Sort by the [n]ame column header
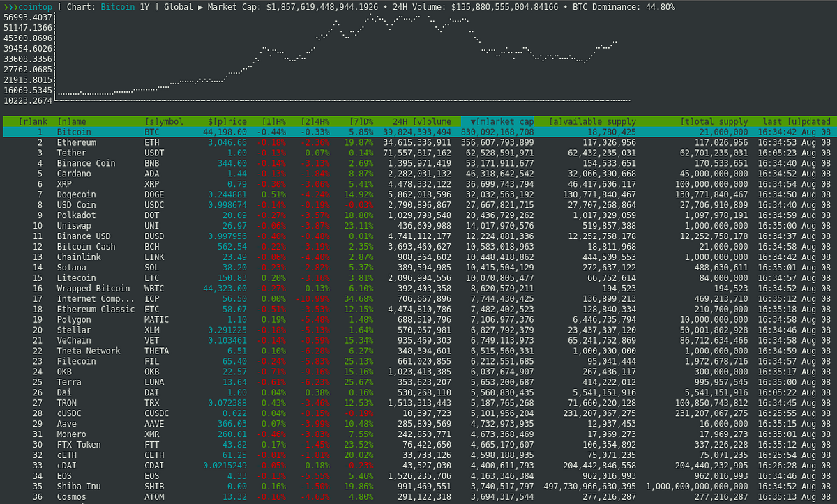The height and width of the screenshot is (504, 837). [x=72, y=121]
